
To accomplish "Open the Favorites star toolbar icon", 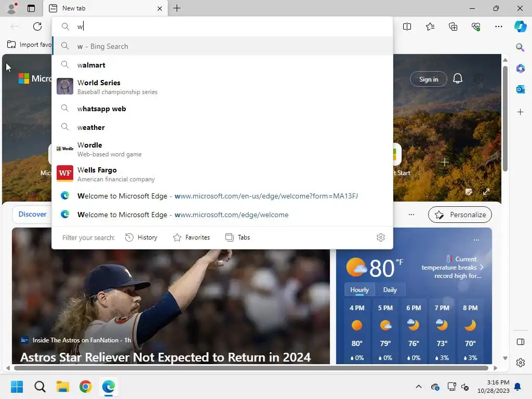I will 430,26.
